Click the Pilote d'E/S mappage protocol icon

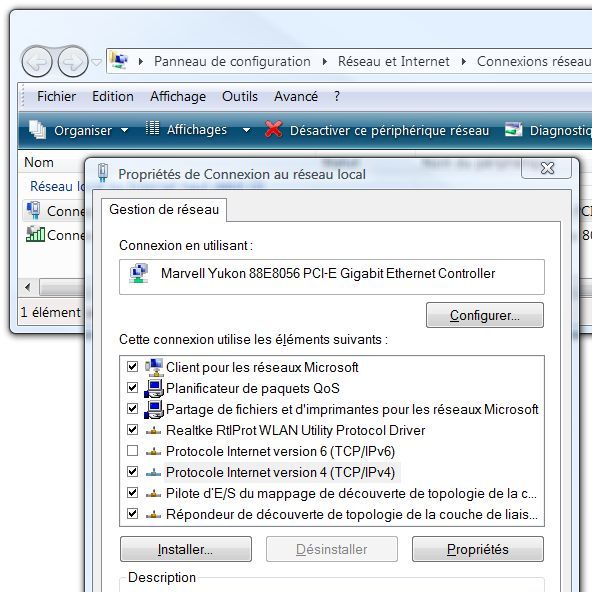[x=153, y=493]
